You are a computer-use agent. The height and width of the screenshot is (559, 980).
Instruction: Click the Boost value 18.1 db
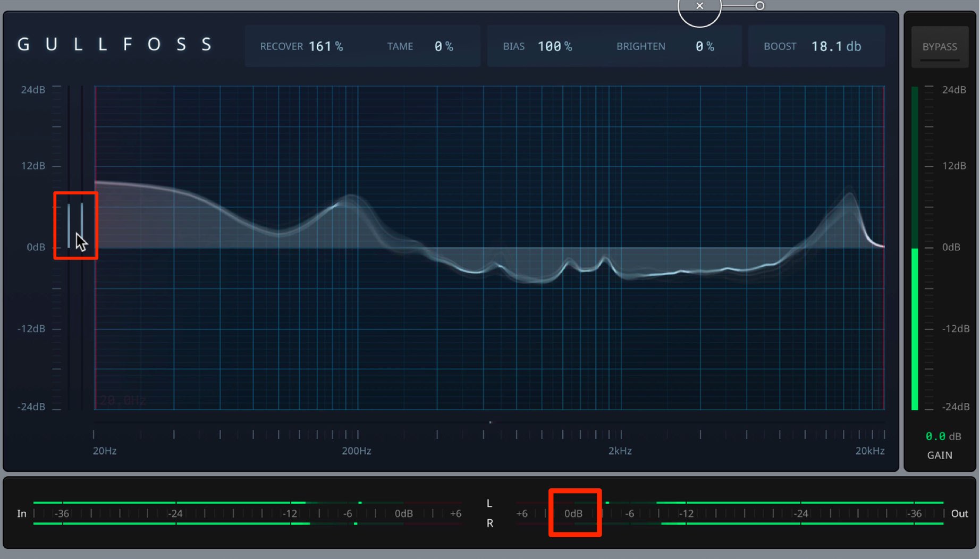coord(836,46)
